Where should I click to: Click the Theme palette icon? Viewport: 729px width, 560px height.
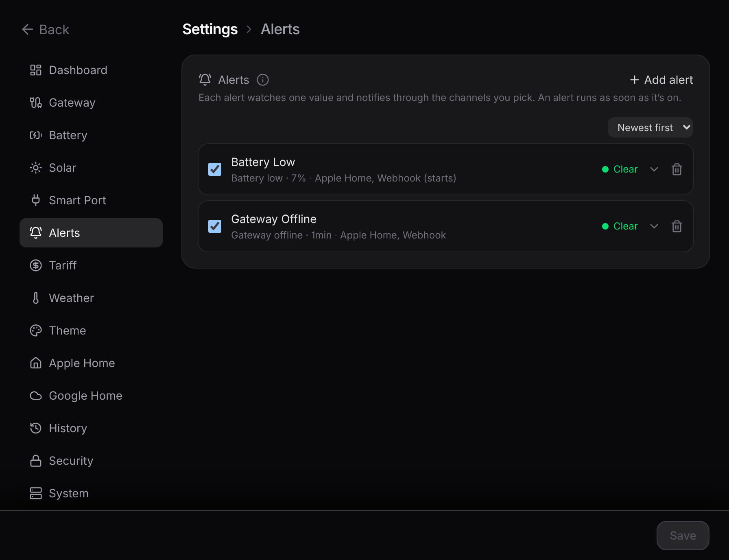36,330
